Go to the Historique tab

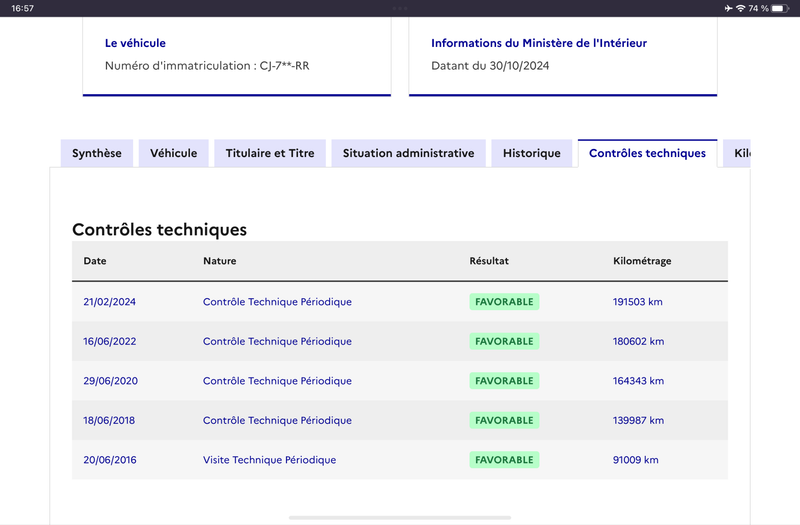point(532,153)
